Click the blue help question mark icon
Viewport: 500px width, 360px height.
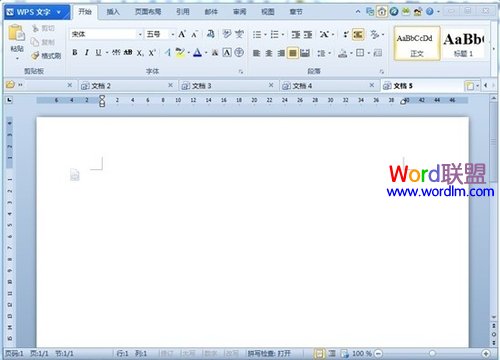pos(430,12)
